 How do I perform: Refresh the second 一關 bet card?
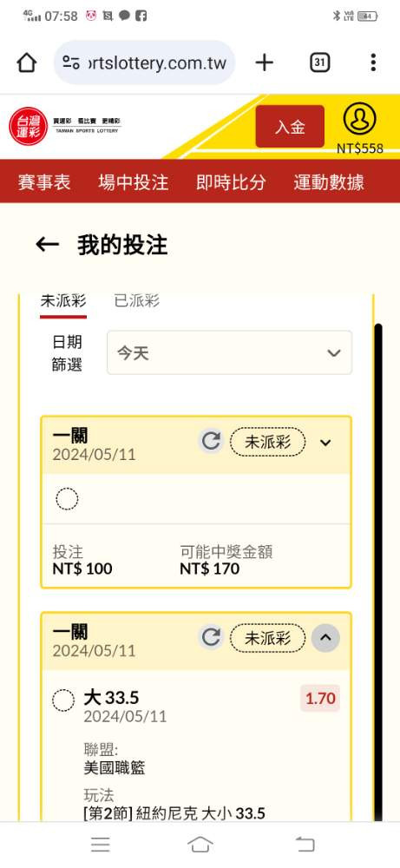[x=211, y=637]
